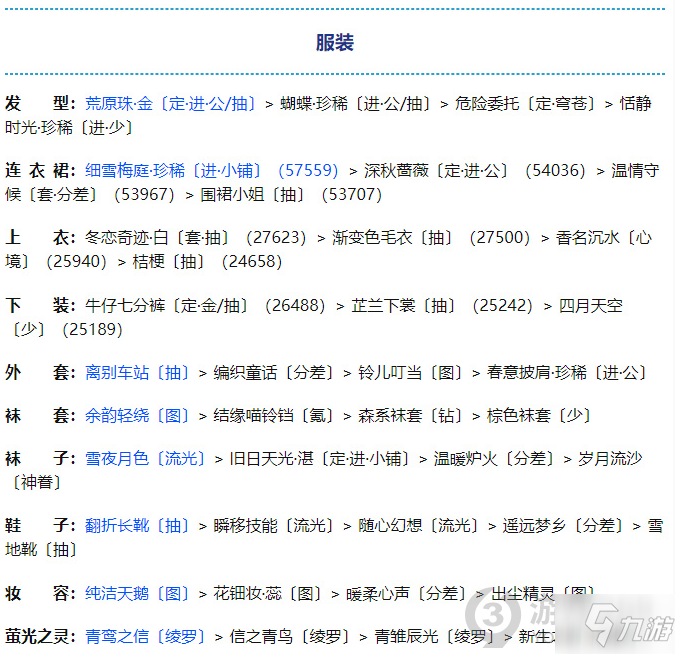
Task: Click the text 信之青鸟〔绫罗〕
Action: (x=290, y=636)
